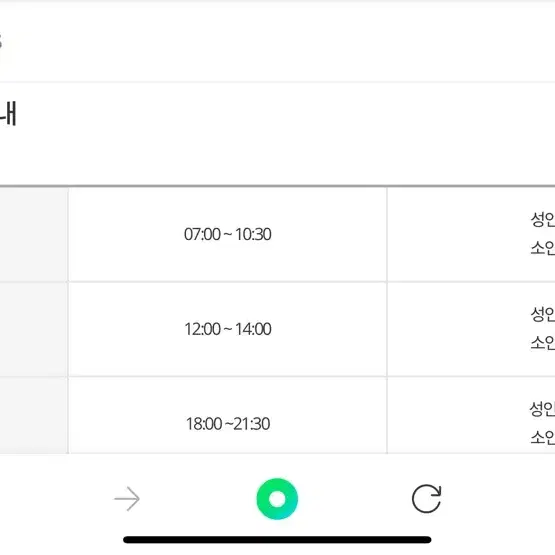Screen dimensions: 555x555
Task: Tap the gray label cell beside 07:00 ~ 10:30
Action: pos(34,234)
